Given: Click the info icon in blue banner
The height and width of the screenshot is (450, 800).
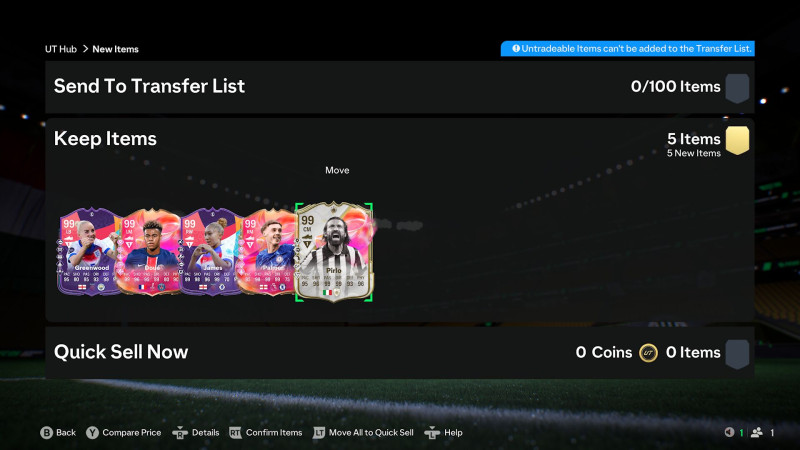Looking at the screenshot, I should pos(516,48).
